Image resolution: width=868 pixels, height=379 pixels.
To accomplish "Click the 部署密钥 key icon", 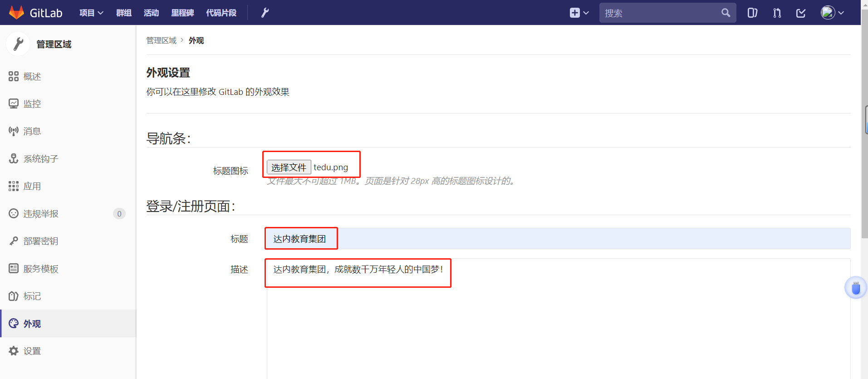I will [14, 241].
